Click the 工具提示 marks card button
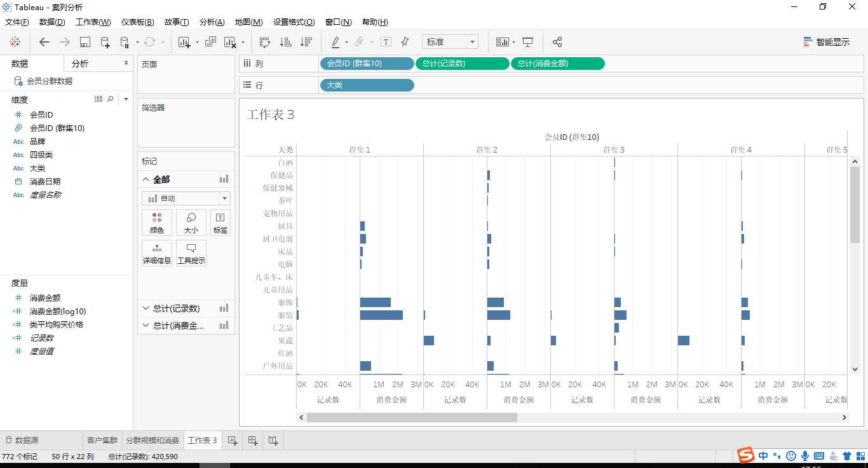Image resolution: width=868 pixels, height=468 pixels. pos(191,254)
